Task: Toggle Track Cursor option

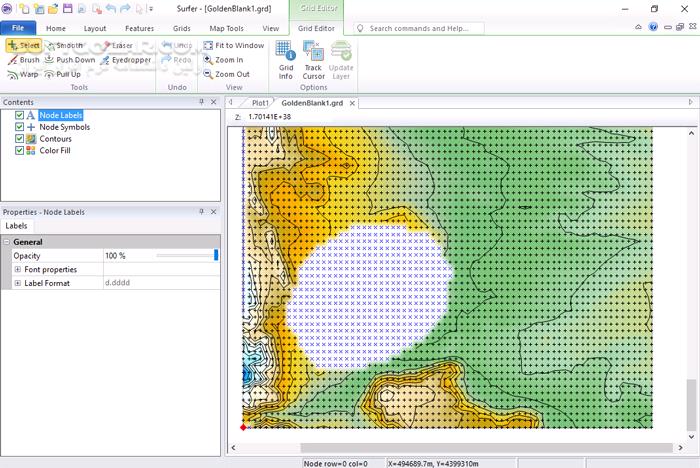Action: 313,61
